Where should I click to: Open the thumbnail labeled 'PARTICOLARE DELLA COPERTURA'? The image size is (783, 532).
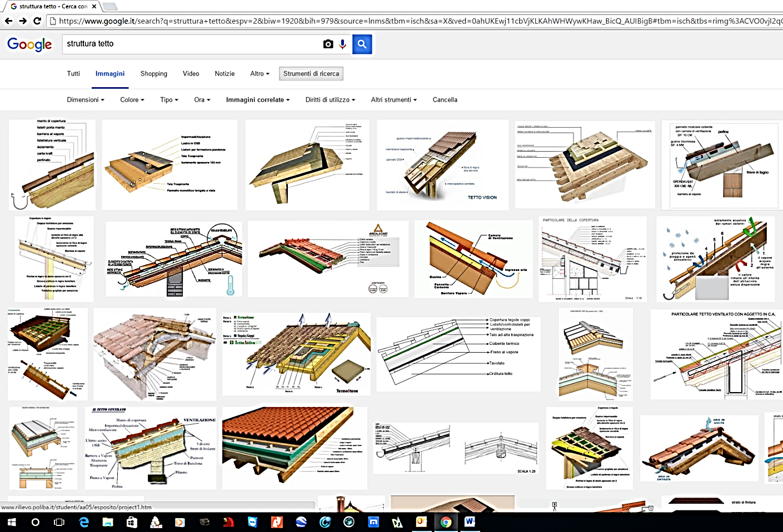click(593, 259)
